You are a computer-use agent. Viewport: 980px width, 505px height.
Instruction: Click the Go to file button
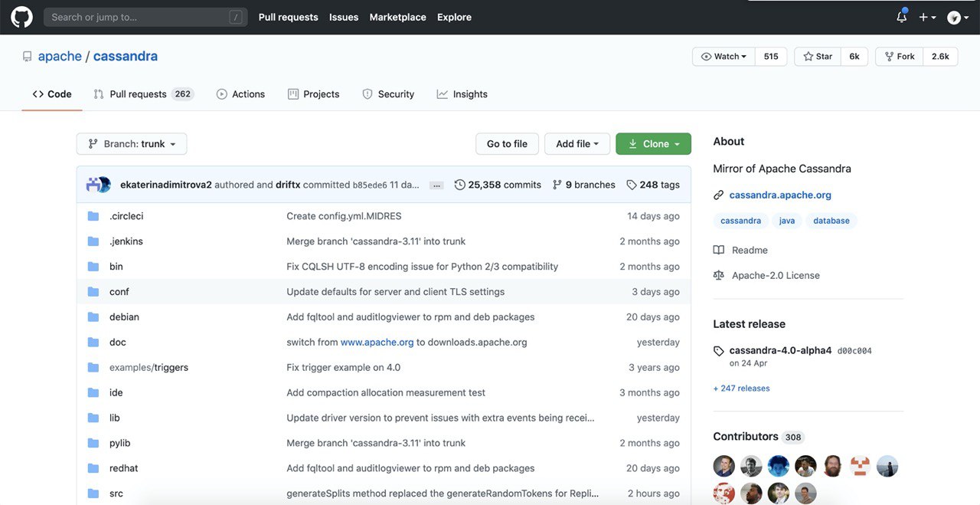coord(507,144)
